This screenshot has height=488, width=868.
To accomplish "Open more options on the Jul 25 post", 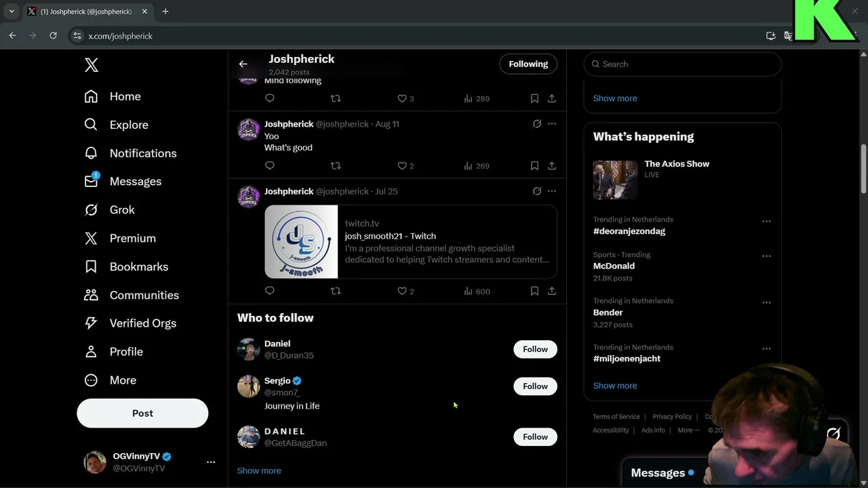I will (552, 191).
